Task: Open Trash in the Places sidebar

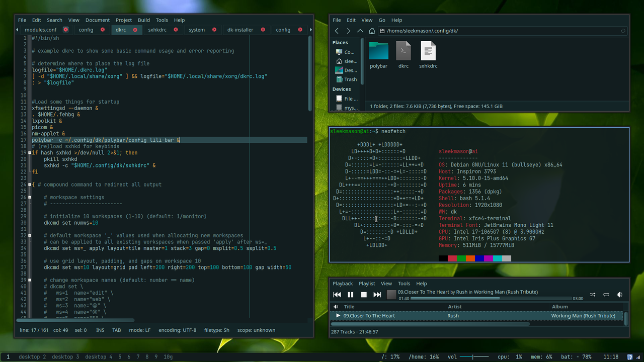Action: (346, 79)
